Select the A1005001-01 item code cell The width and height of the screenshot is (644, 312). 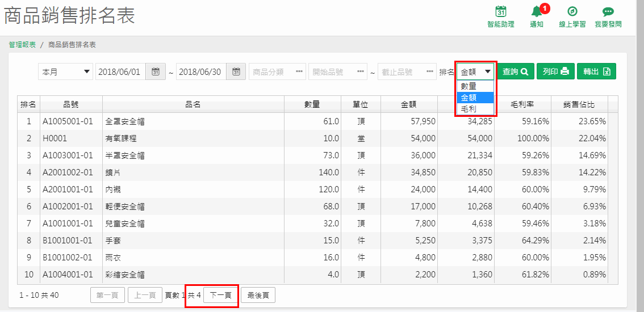pyautogui.click(x=71, y=121)
